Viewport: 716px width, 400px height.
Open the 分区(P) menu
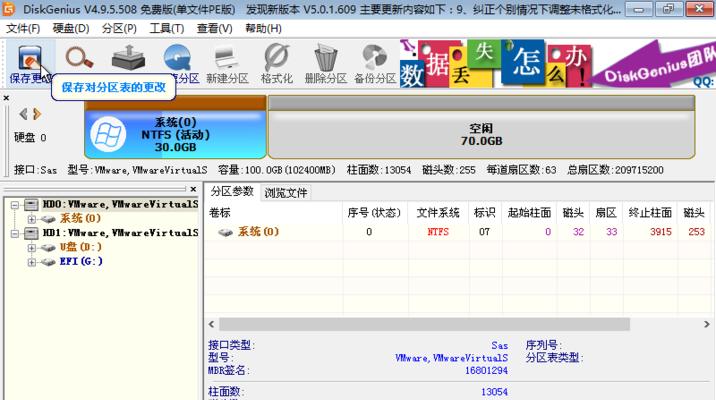pos(119,28)
